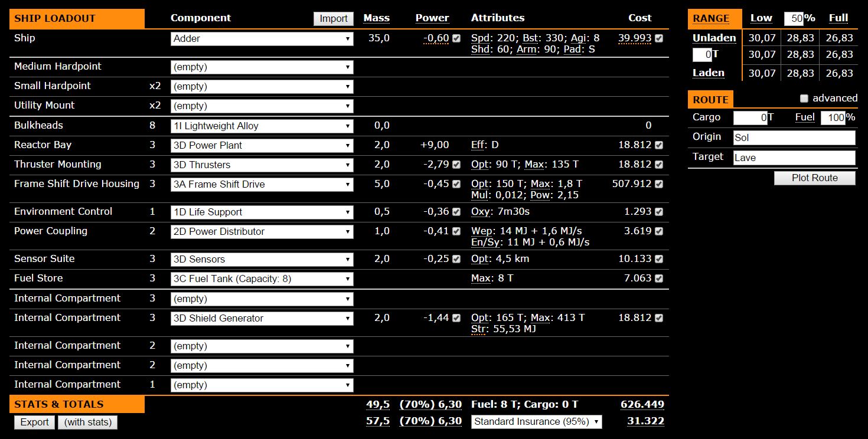Click the STATS & TOTALS header
The image size is (868, 439).
(x=77, y=405)
